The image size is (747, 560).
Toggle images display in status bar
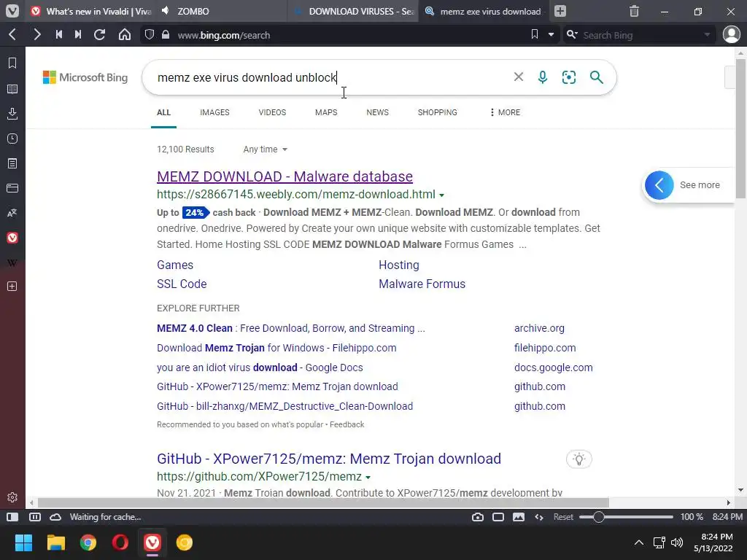[519, 517]
